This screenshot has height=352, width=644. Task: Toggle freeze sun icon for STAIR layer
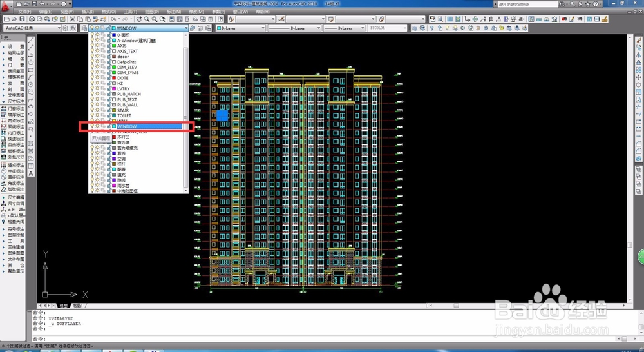pos(98,110)
